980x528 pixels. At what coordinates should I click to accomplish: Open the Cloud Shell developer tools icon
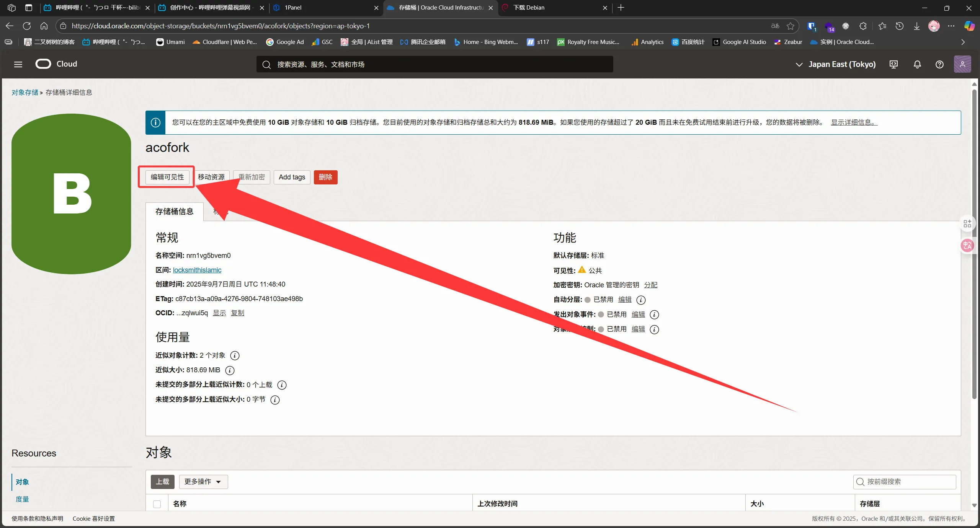click(893, 64)
